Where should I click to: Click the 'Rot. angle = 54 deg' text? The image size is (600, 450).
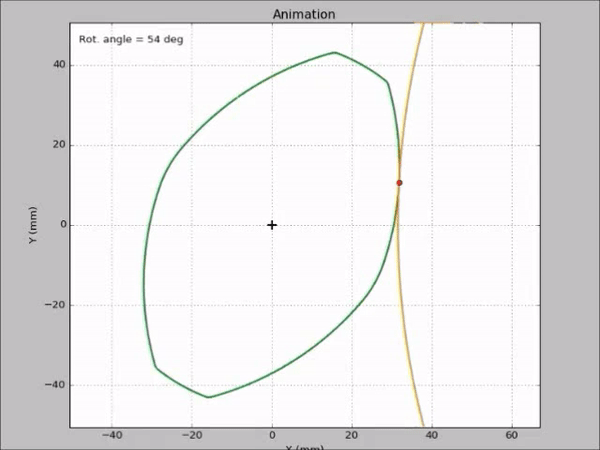pos(131,39)
